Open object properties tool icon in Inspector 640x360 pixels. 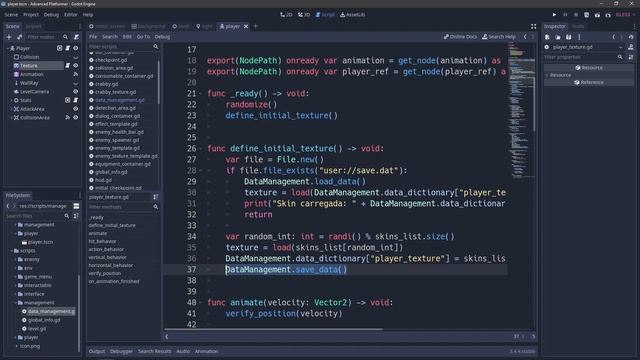tap(631, 57)
